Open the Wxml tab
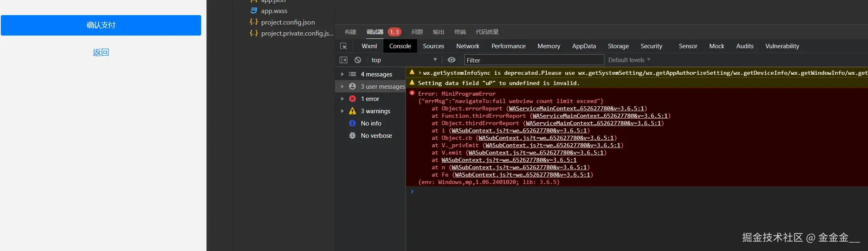This screenshot has height=251, width=868. coord(369,46)
